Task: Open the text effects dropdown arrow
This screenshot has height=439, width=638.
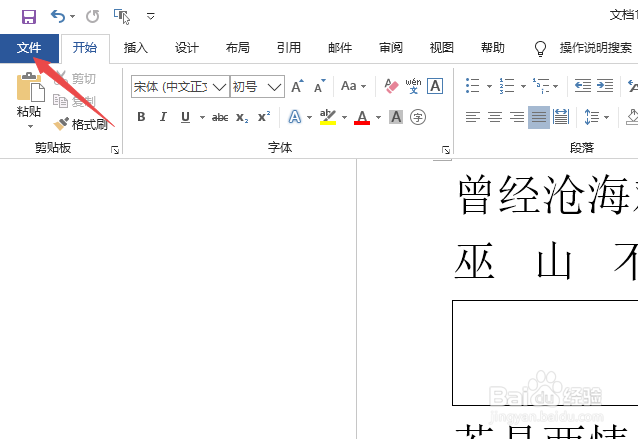Action: (x=309, y=118)
